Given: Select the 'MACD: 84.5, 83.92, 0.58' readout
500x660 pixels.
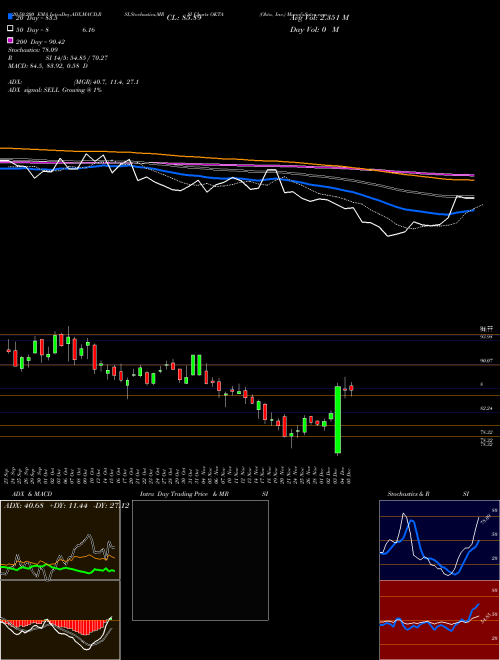Looking at the screenshot, I should tap(45, 66).
